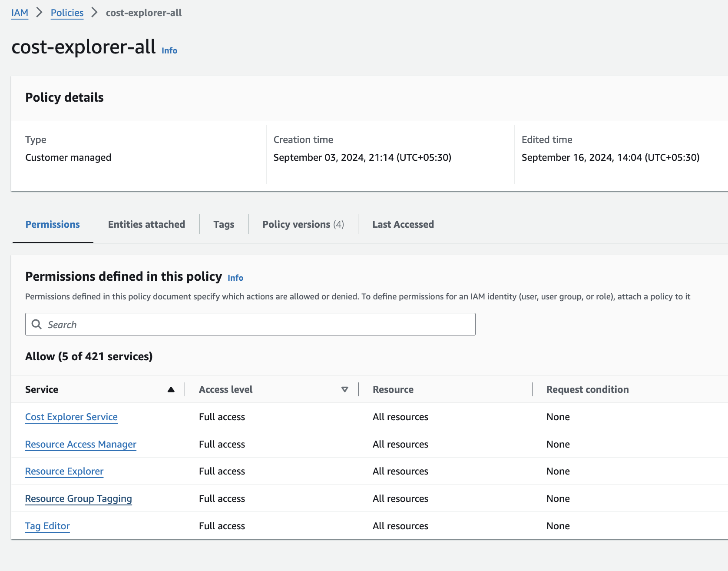Image resolution: width=728 pixels, height=571 pixels.
Task: Open the Resource Group Tagging link
Action: (x=78, y=498)
